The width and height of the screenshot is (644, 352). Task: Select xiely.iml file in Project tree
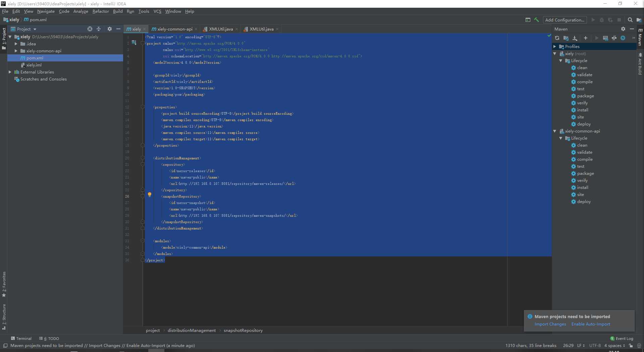(x=34, y=65)
